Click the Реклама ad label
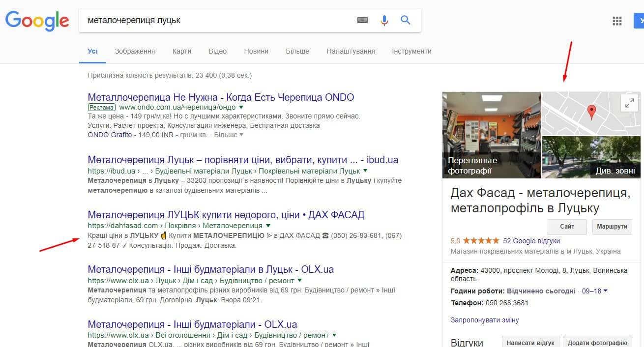The height and width of the screenshot is (347, 644). [102, 107]
